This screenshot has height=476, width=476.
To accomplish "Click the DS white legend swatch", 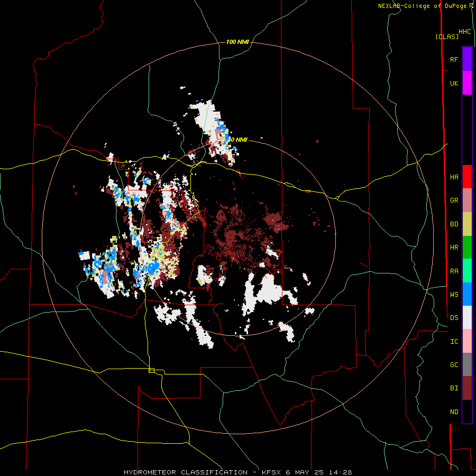I will [x=467, y=317].
